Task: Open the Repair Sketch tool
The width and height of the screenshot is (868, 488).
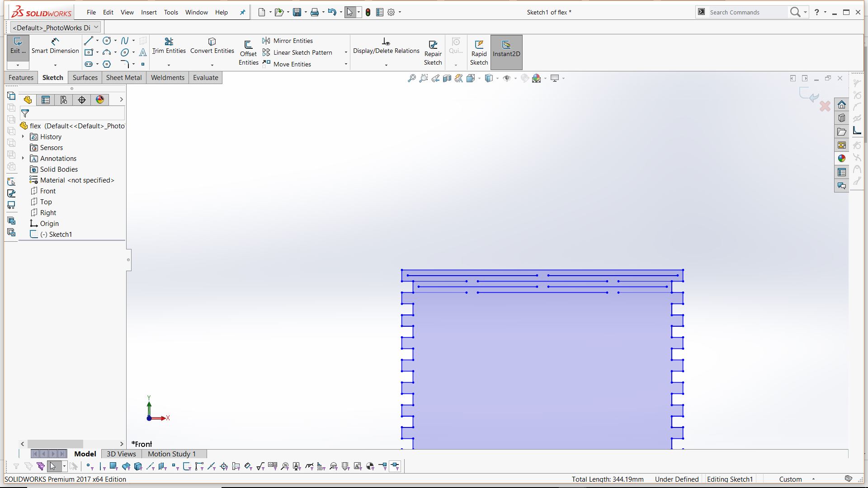Action: (x=433, y=53)
